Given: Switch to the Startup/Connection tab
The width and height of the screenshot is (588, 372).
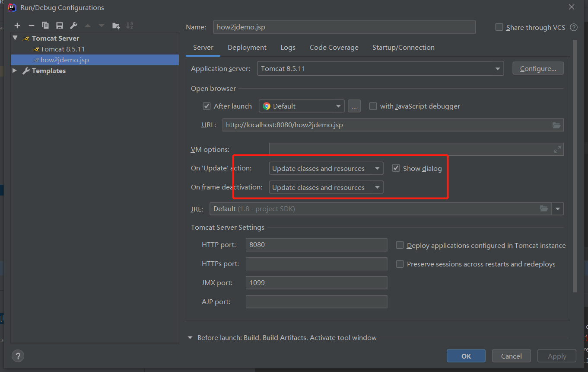Looking at the screenshot, I should point(404,48).
